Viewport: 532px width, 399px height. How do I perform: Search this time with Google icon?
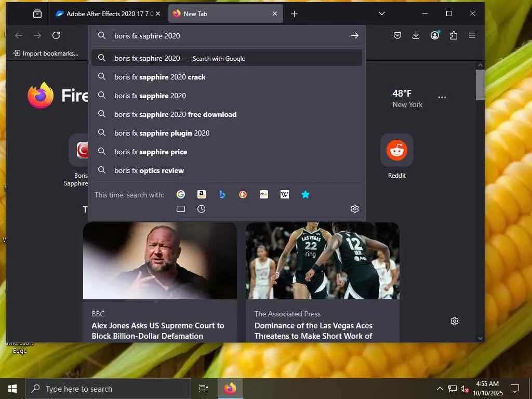181,194
